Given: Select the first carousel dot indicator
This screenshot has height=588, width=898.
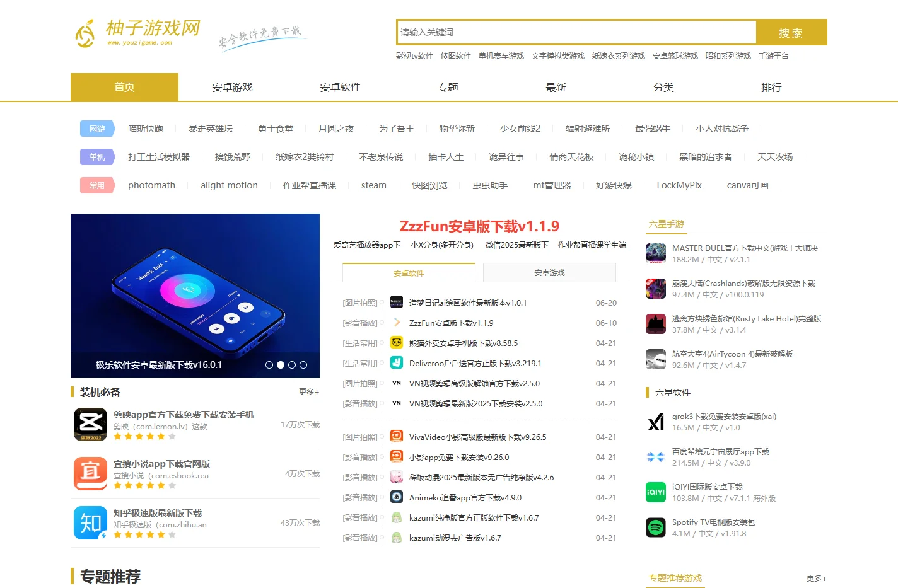Looking at the screenshot, I should (x=269, y=365).
